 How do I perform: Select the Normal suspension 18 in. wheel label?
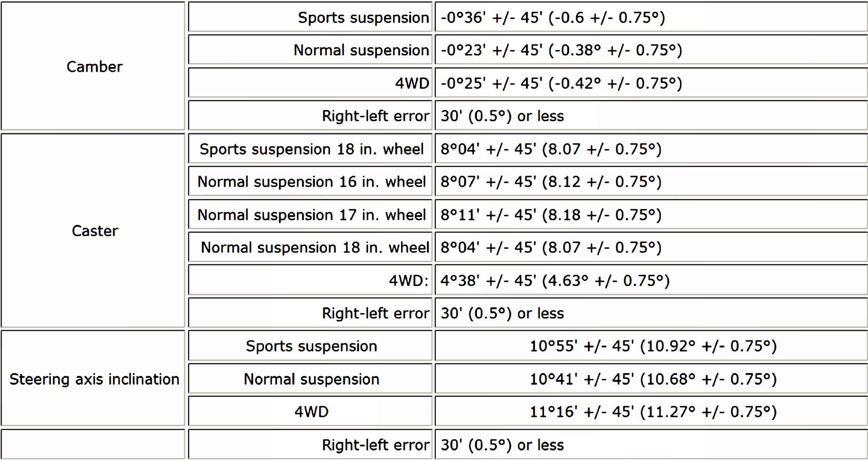pos(315,248)
